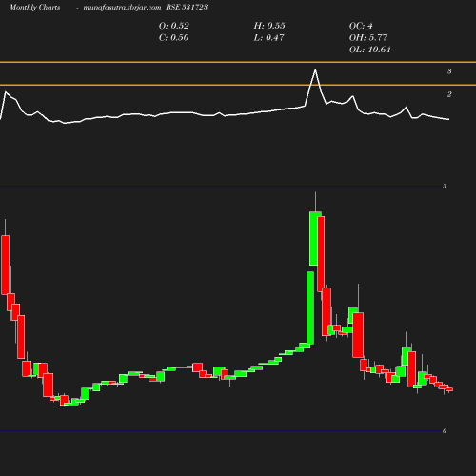
Task: Click the high value 'H: 0.55'
Action: [269, 26]
